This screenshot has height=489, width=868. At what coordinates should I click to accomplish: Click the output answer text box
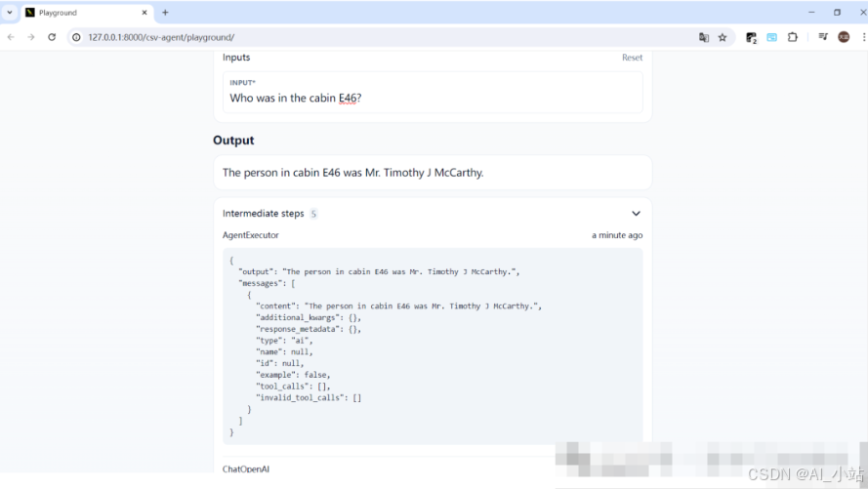(x=433, y=173)
